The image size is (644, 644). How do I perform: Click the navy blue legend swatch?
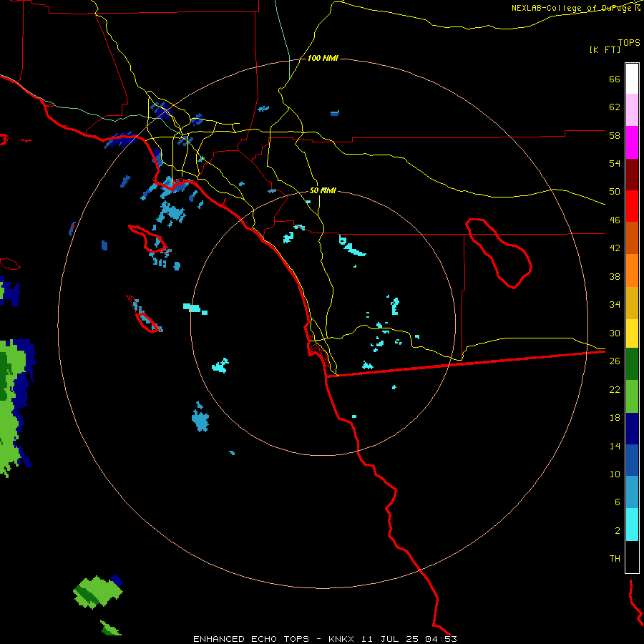pyautogui.click(x=632, y=429)
